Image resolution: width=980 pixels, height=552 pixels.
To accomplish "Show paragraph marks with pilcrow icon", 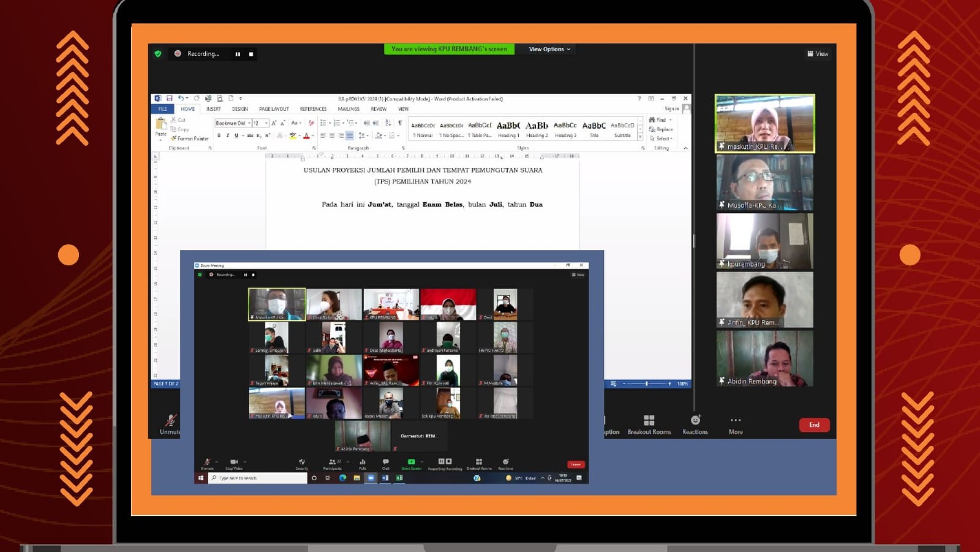I will pos(400,123).
